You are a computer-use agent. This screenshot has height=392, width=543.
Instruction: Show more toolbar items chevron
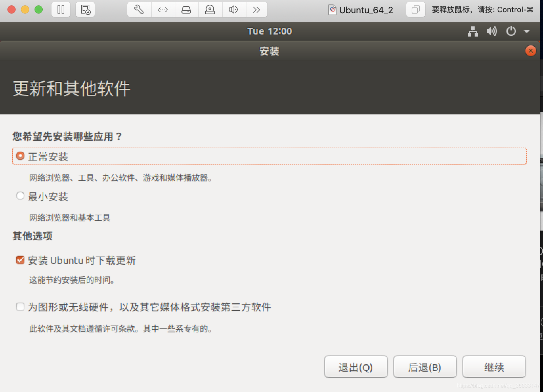256,9
